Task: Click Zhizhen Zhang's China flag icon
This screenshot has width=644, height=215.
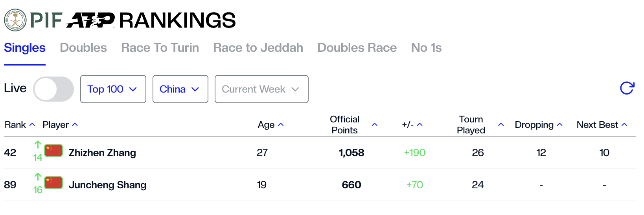Action: 53,151
